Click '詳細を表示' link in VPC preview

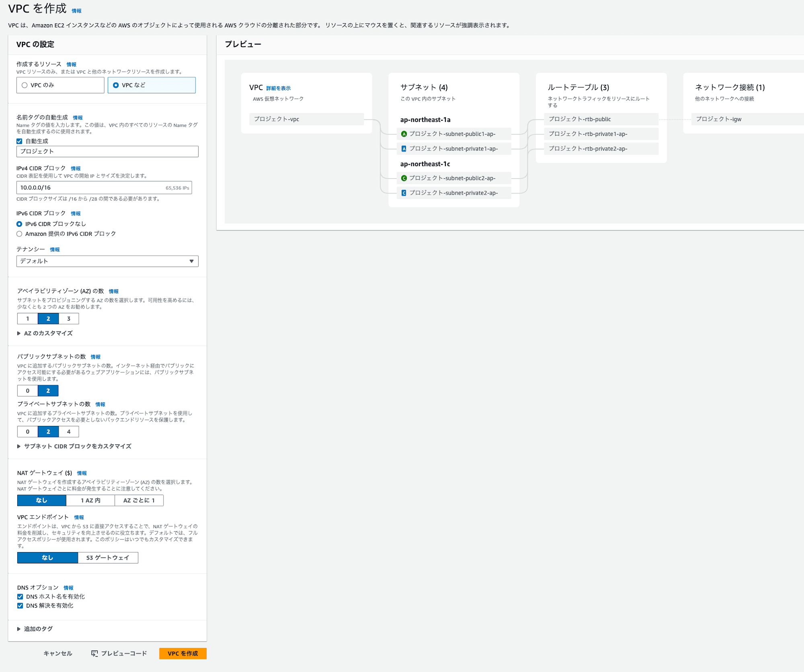pyautogui.click(x=278, y=88)
